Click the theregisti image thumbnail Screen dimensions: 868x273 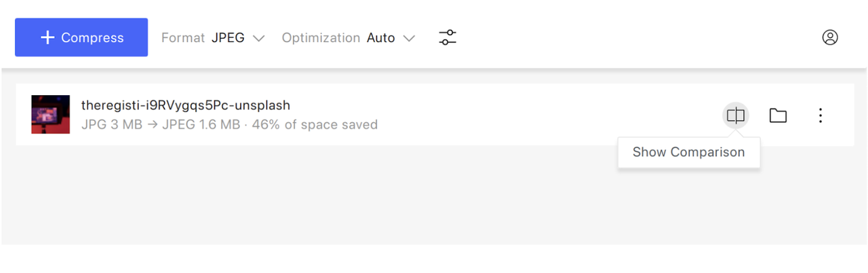tap(51, 114)
